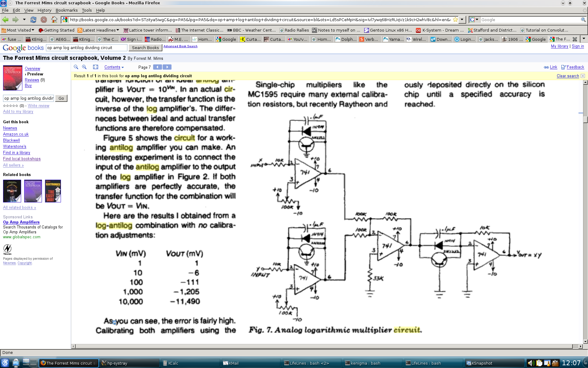Open the File menu
588x368 pixels.
click(5, 10)
